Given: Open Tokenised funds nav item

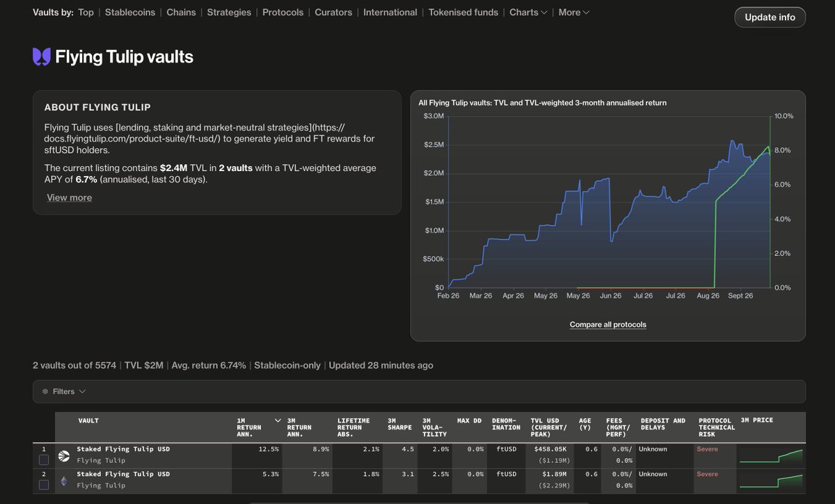Looking at the screenshot, I should [463, 13].
